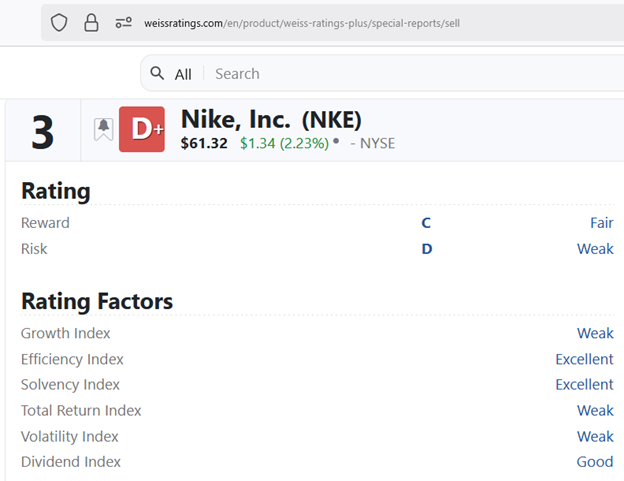The height and width of the screenshot is (481, 624).
Task: Click the shield tracking protection icon
Action: coord(59,23)
